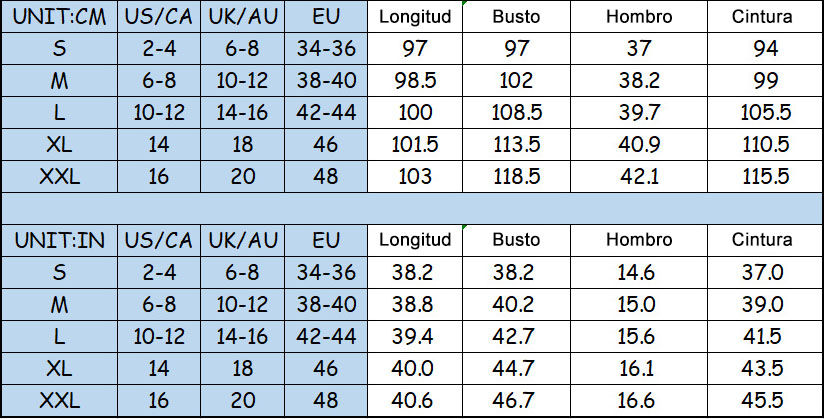Select the UK/AU header in the inches table
The width and height of the screenshot is (824, 419).
coord(242,240)
